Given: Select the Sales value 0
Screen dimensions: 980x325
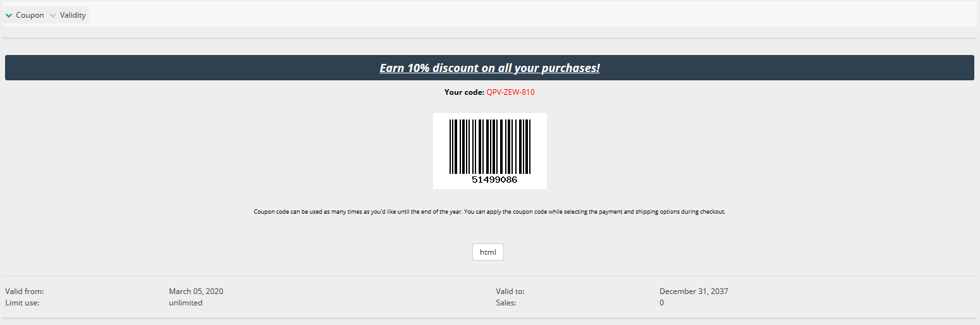Looking at the screenshot, I should point(662,303).
